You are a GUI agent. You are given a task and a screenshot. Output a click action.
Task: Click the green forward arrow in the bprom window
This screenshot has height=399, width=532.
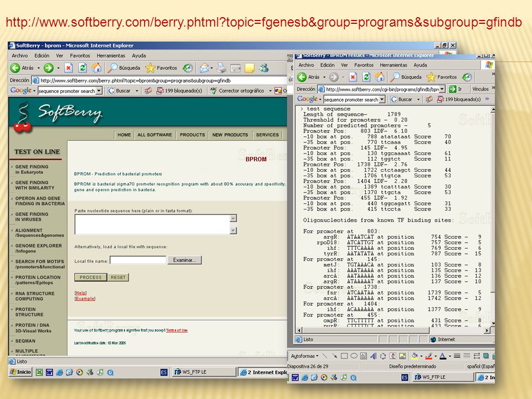(49, 68)
